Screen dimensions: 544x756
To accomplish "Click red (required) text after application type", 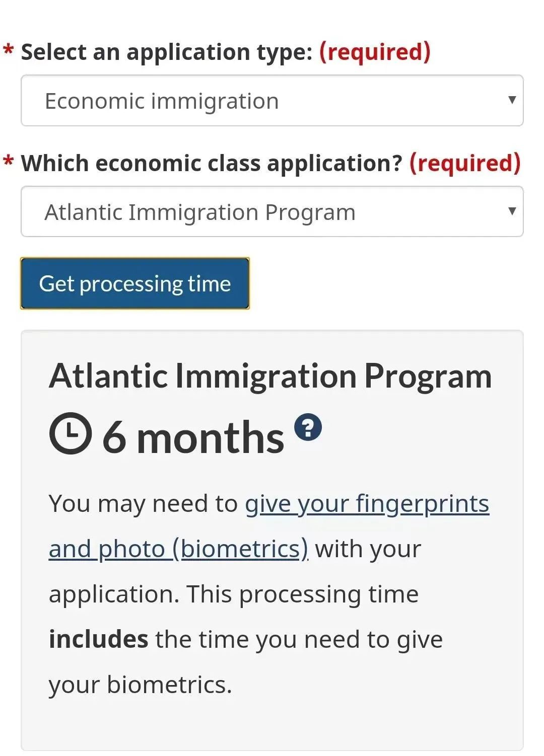I will [375, 52].
